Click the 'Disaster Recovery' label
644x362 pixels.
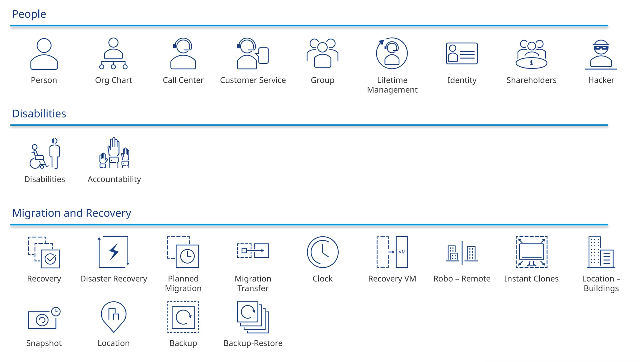[114, 279]
